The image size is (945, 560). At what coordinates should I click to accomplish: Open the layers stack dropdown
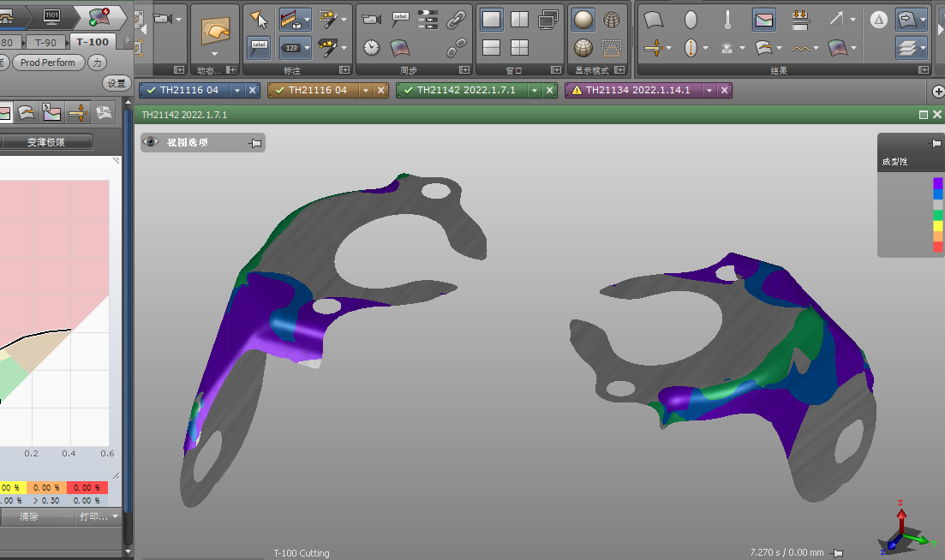pos(924,48)
